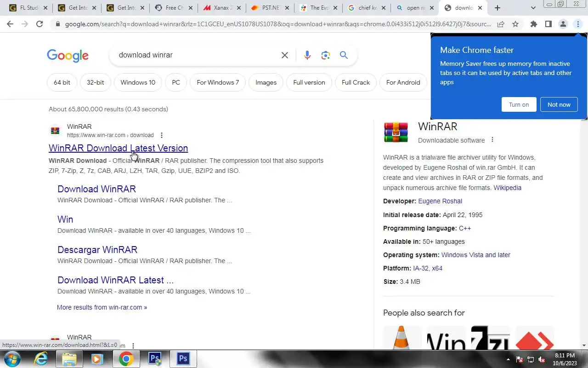Toggle the Chrome side panel icon

pos(548,24)
